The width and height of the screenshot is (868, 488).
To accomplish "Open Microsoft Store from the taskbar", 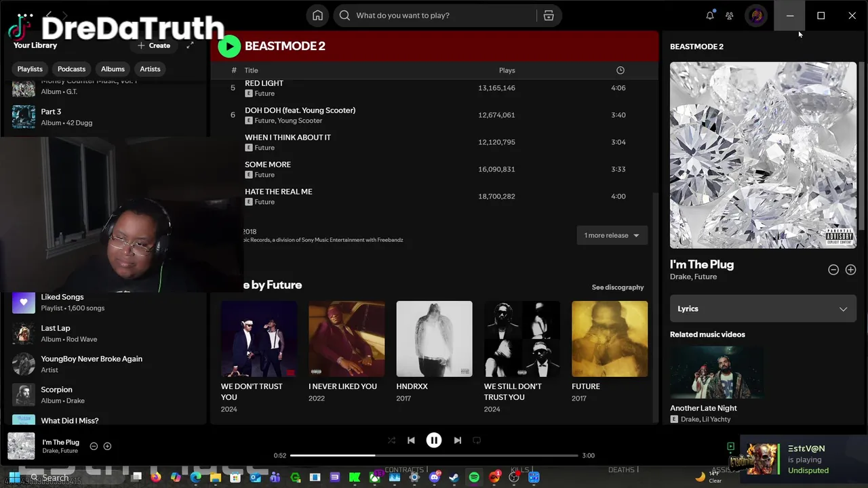I will pyautogui.click(x=235, y=477).
